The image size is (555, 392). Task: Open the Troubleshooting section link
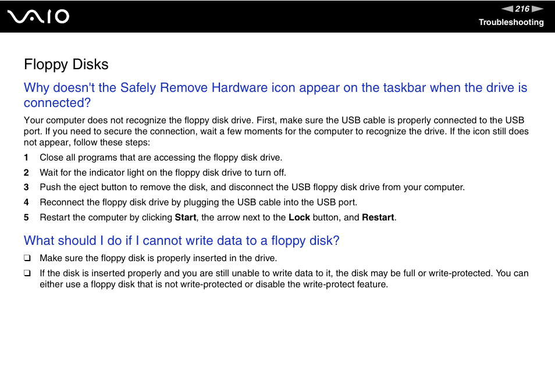coord(511,22)
